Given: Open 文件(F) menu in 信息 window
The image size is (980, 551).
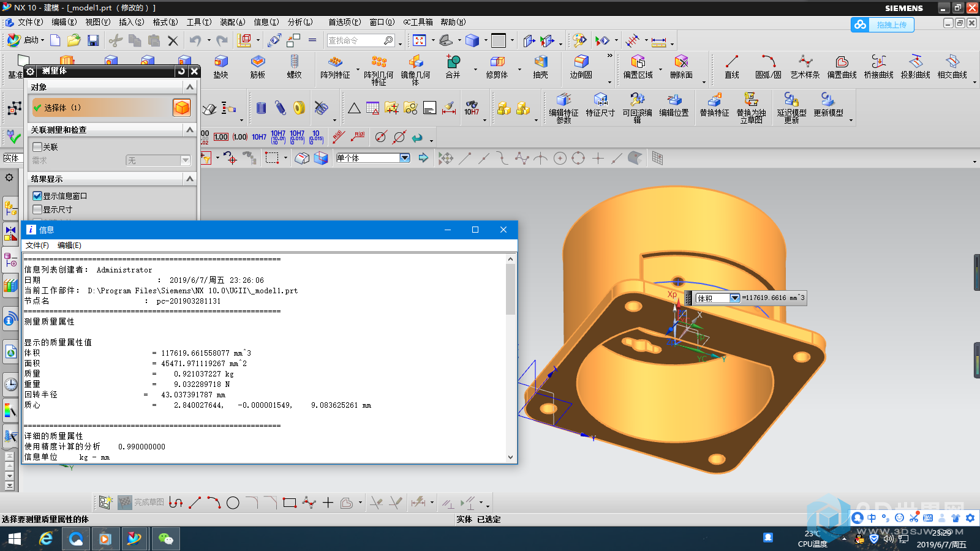Looking at the screenshot, I should pyautogui.click(x=37, y=246).
